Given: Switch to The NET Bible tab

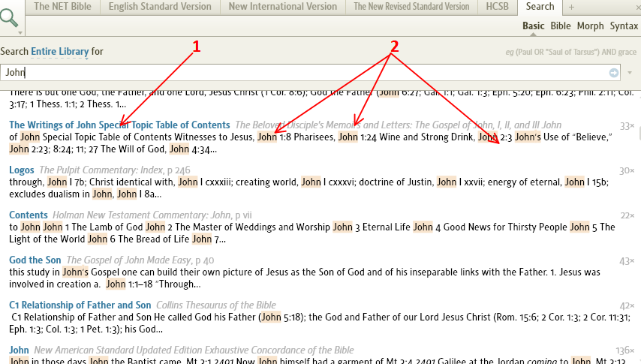Looking at the screenshot, I should 62,7.
